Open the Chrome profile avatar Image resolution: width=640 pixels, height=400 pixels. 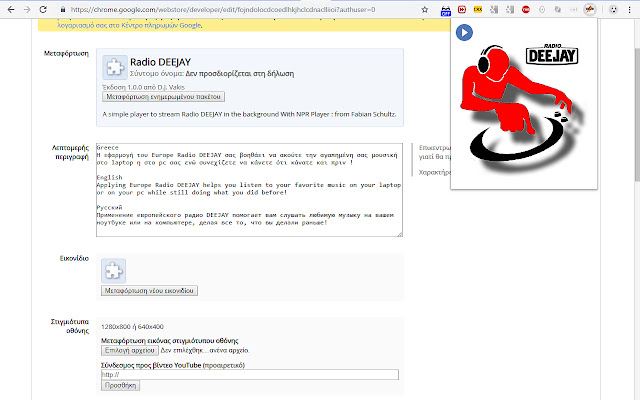coord(613,9)
